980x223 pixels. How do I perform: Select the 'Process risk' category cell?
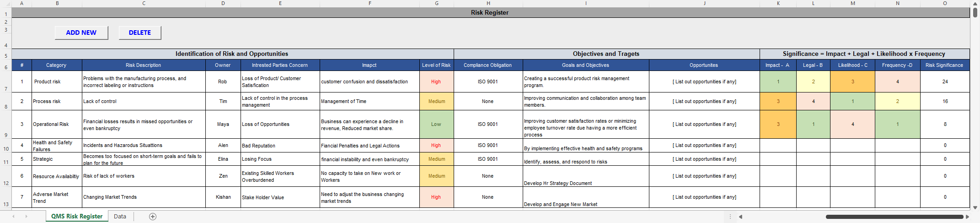(x=57, y=101)
